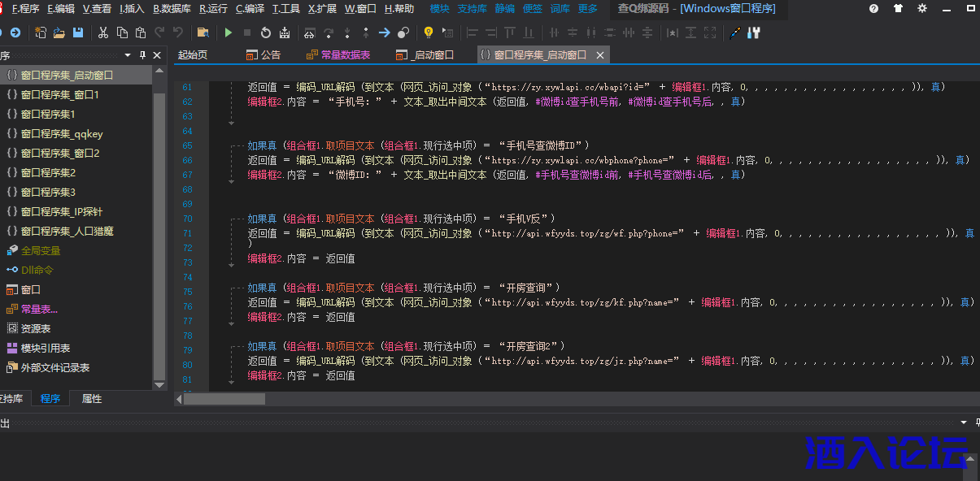
Task: Run the program with the green play icon
Action: (229, 32)
